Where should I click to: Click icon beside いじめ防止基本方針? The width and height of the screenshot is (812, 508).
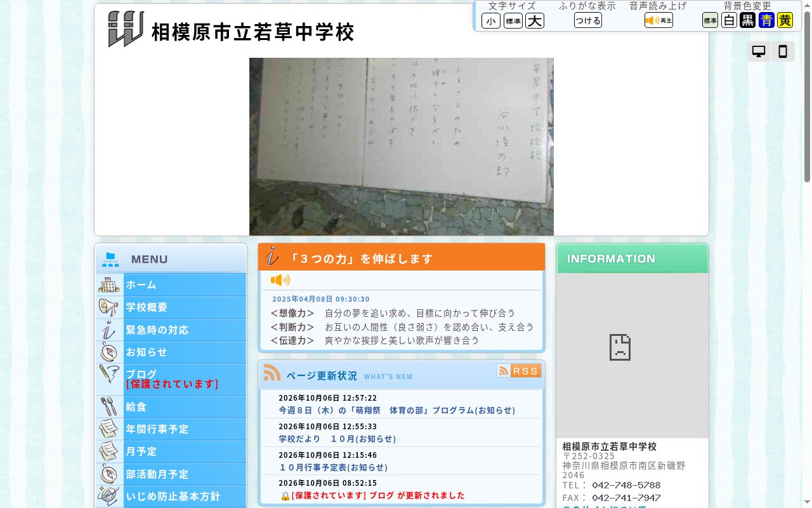[109, 496]
